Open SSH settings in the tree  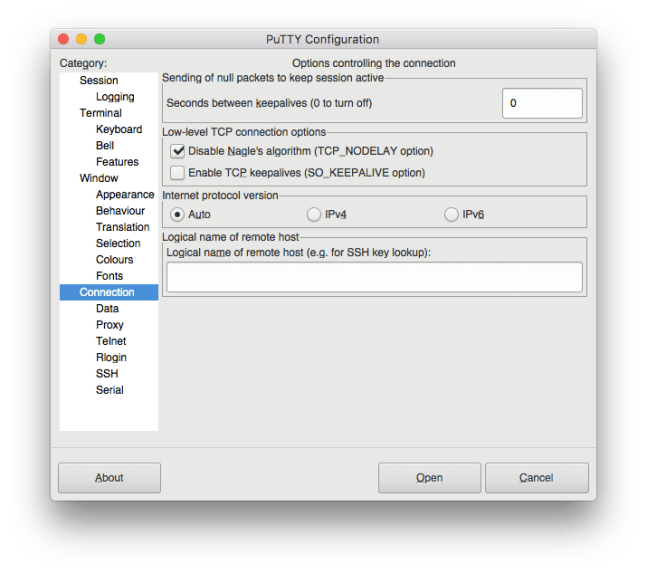pyautogui.click(x=107, y=373)
